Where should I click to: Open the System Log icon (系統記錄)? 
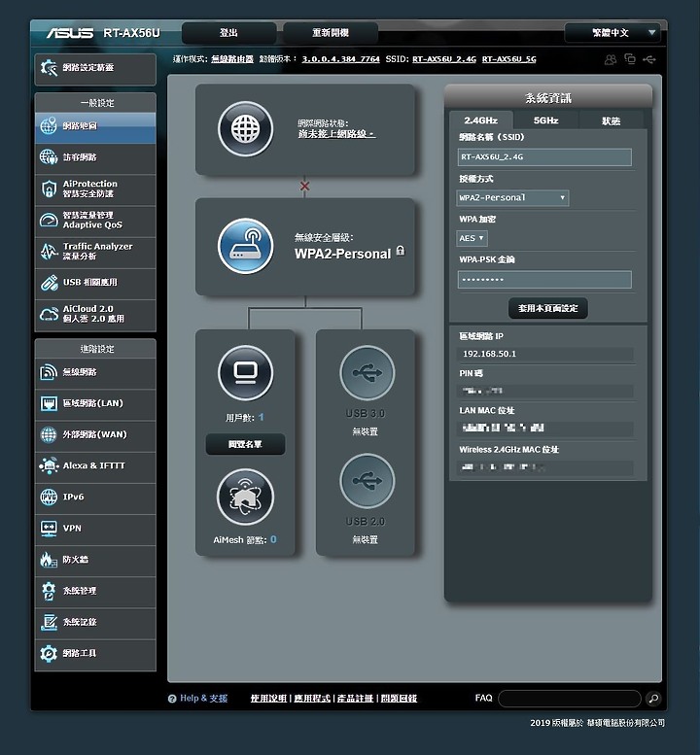49,622
